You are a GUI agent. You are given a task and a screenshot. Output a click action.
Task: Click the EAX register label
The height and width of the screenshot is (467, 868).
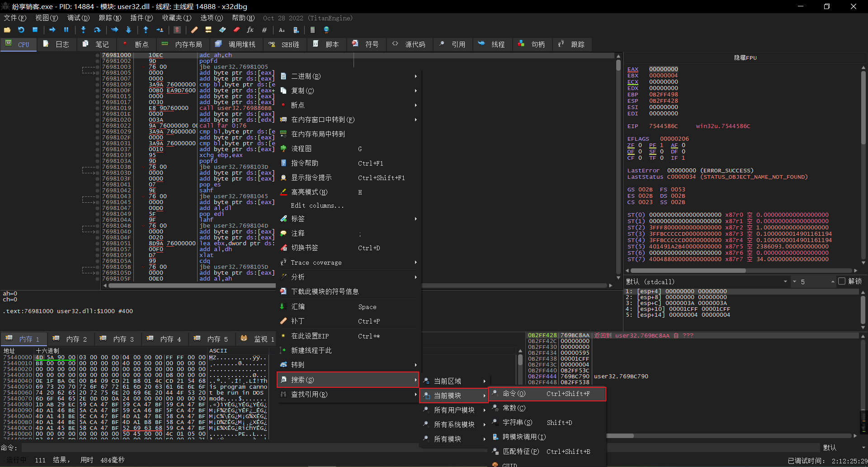(632, 69)
